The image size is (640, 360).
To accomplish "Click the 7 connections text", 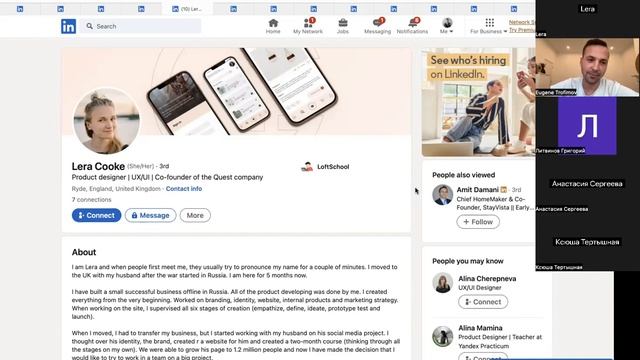I will [91, 200].
